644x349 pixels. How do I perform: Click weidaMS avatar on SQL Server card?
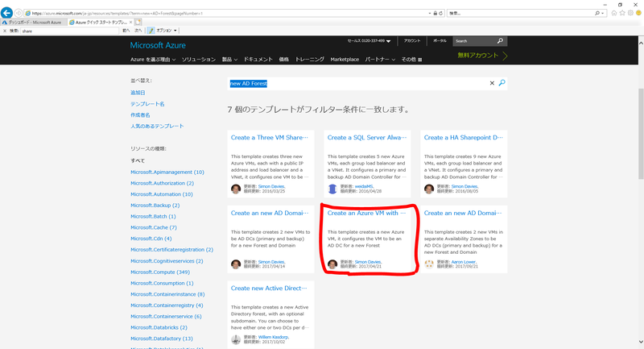pos(332,189)
